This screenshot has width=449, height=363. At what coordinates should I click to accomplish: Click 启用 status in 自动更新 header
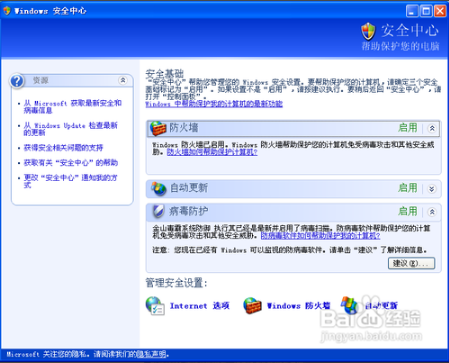click(408, 188)
